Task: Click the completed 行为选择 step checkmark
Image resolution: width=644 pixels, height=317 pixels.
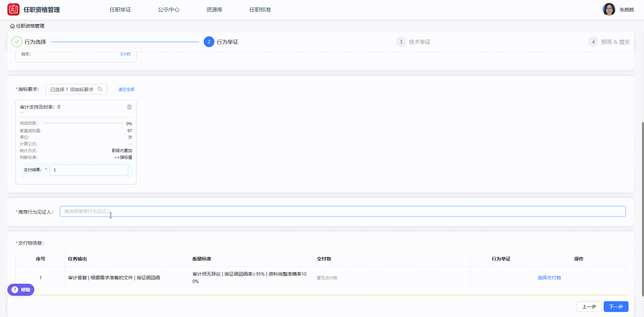Action: point(16,42)
